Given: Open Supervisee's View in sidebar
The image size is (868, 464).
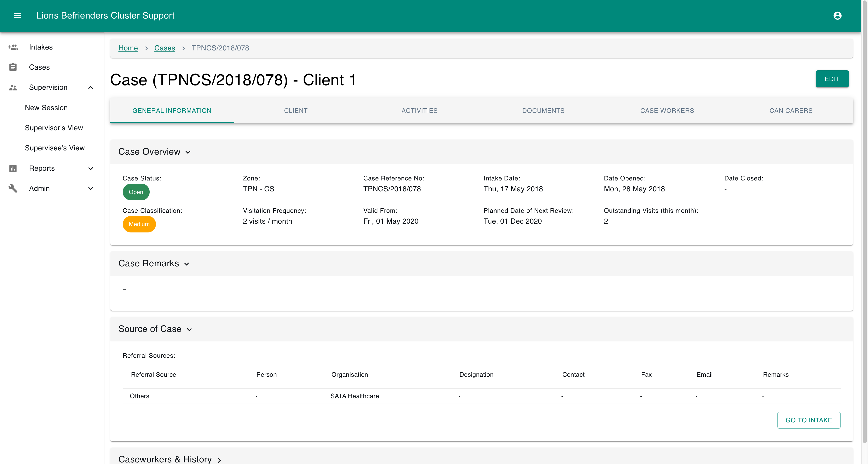Looking at the screenshot, I should [x=52, y=148].
